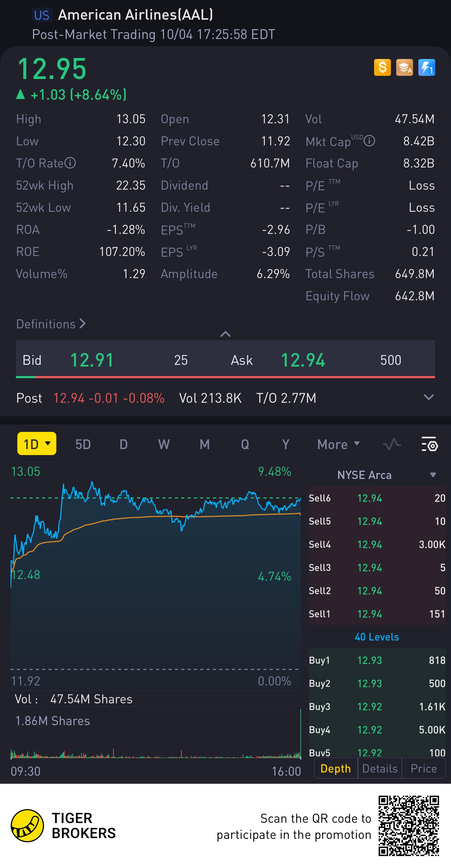The height and width of the screenshot is (868, 451).
Task: Open the 40 Levels depth link
Action: (x=377, y=637)
